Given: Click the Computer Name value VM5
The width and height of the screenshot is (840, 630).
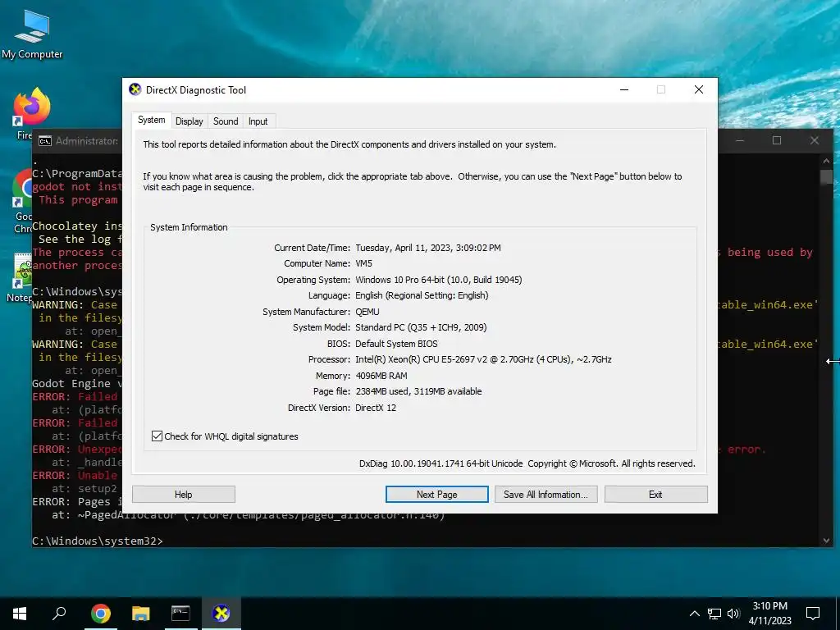Looking at the screenshot, I should point(363,263).
